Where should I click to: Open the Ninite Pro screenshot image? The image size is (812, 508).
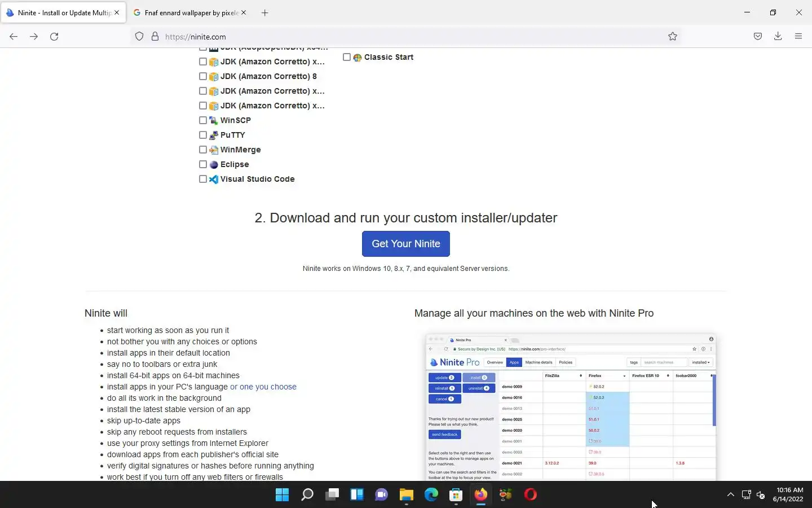(x=571, y=407)
